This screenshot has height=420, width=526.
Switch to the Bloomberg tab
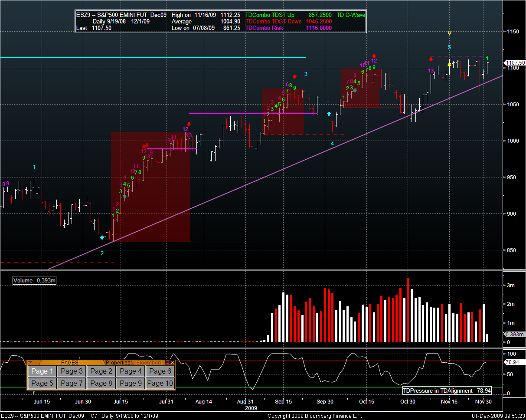point(149,362)
